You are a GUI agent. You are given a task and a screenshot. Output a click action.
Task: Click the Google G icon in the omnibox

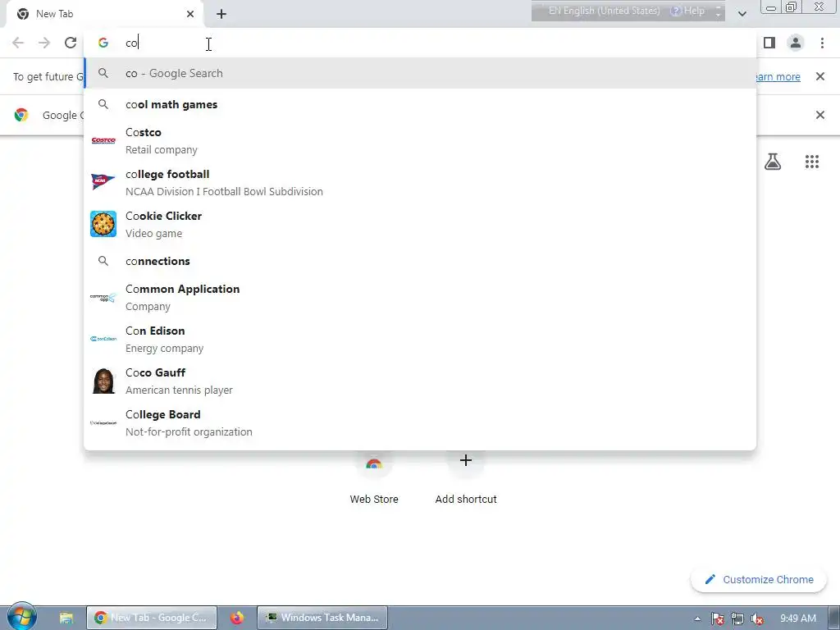click(103, 43)
